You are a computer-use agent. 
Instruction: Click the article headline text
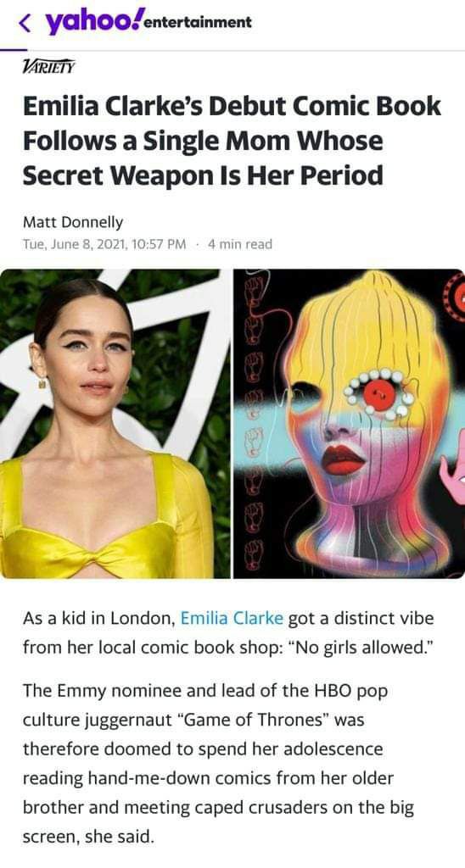pos(232,141)
